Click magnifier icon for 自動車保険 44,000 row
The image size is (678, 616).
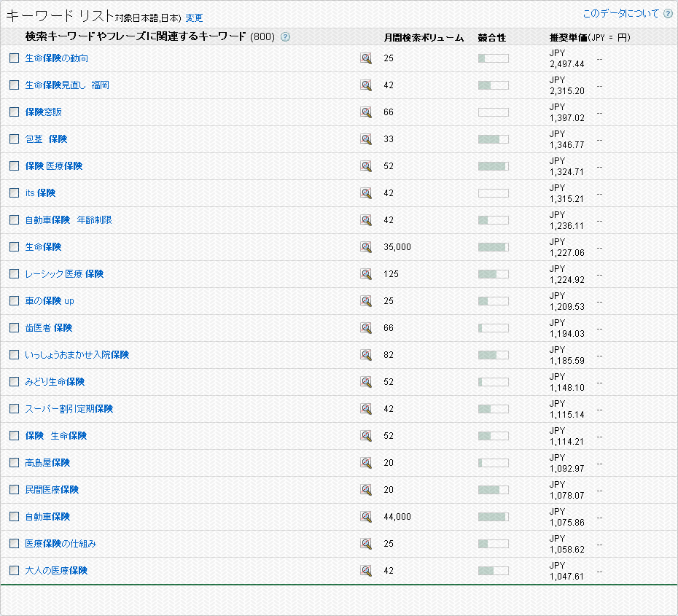click(x=366, y=517)
